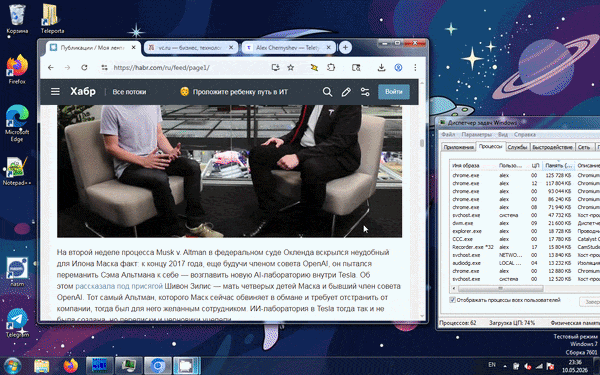Select the explorer.exe process row
600x375 pixels.
point(525,231)
